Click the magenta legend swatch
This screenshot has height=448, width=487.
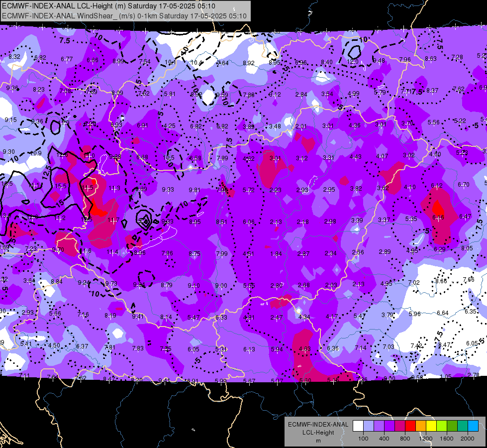click(400, 426)
